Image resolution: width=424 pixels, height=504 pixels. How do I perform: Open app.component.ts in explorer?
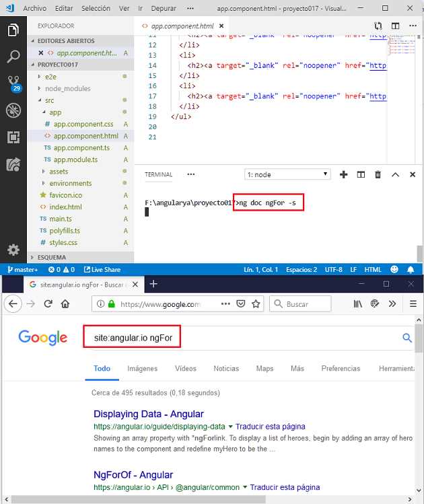(x=81, y=148)
